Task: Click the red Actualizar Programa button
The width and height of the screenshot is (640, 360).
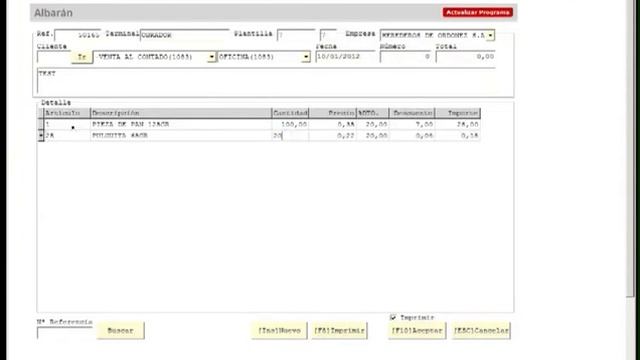Action: click(x=478, y=12)
